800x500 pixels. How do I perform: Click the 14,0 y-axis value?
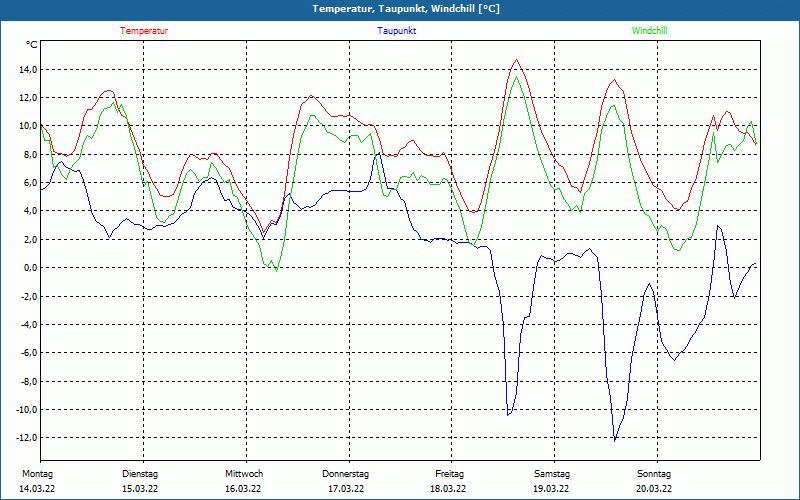click(28, 69)
